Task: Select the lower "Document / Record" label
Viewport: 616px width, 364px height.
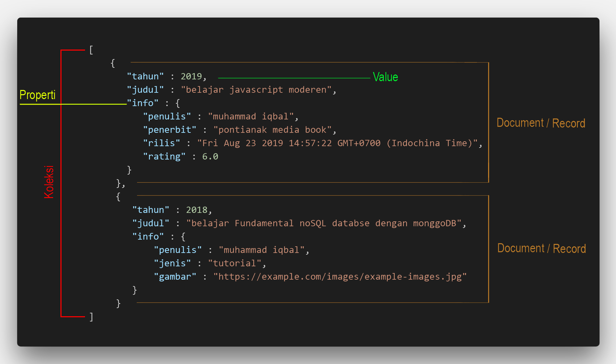Action: coord(541,248)
